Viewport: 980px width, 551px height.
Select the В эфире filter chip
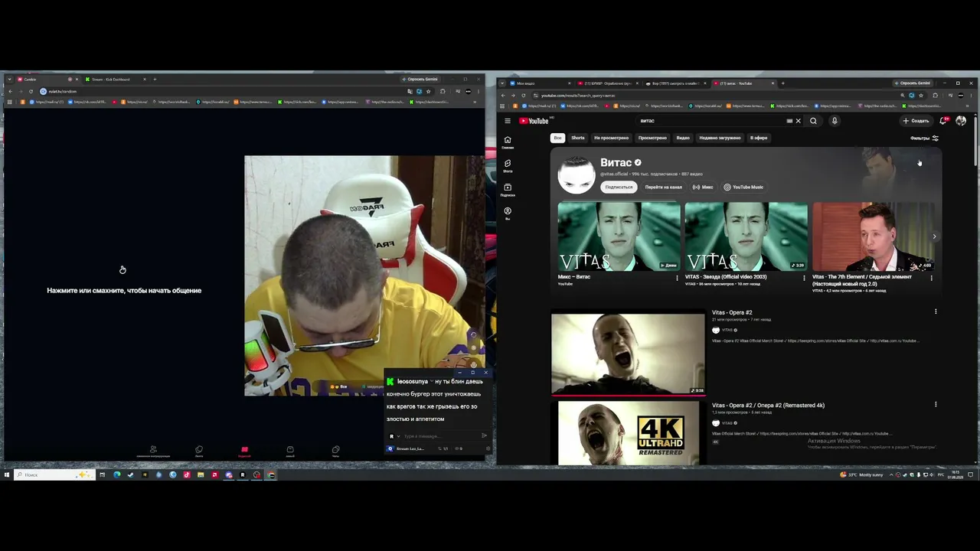pos(759,138)
